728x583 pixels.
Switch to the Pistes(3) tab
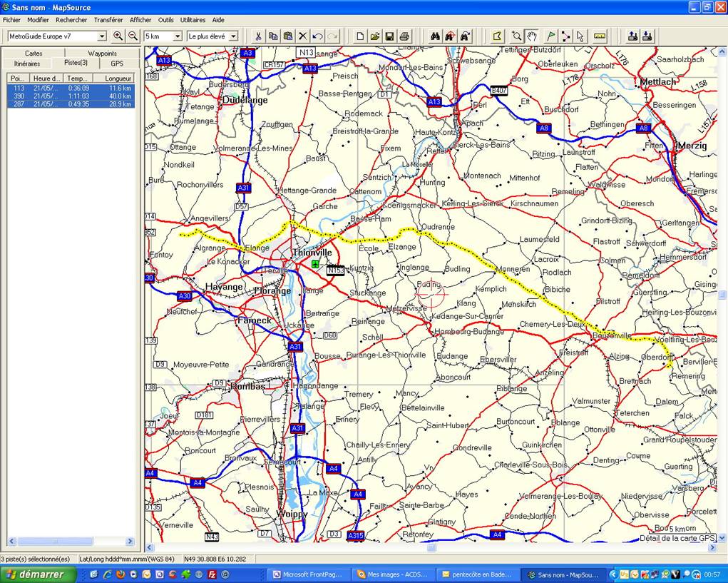pos(76,63)
